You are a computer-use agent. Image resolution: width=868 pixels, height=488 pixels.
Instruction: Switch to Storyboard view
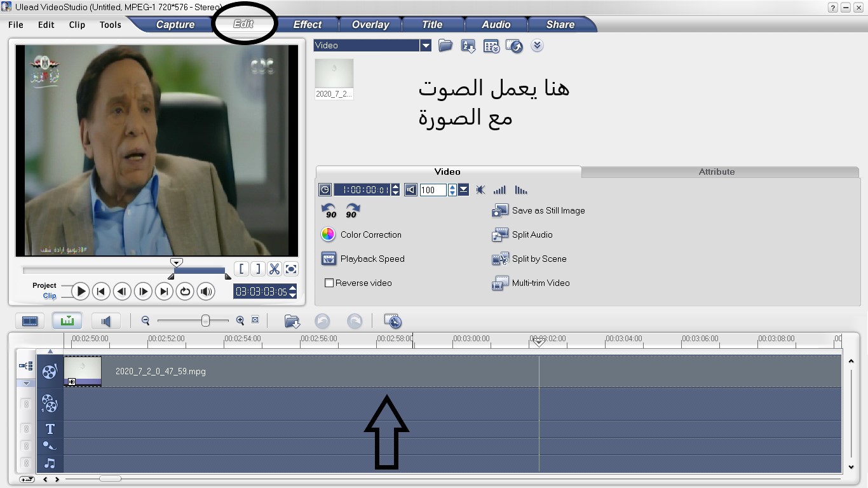point(29,321)
